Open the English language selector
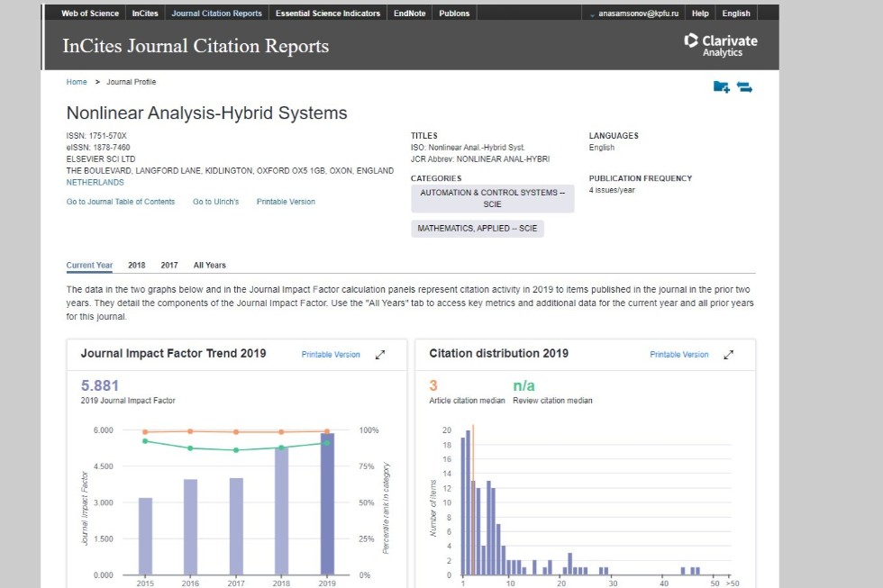This screenshot has width=883, height=588. pyautogui.click(x=735, y=14)
